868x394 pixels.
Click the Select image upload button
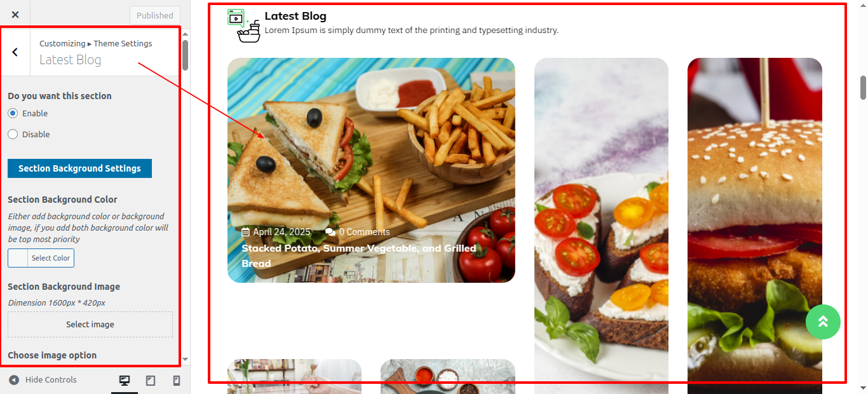[90, 324]
